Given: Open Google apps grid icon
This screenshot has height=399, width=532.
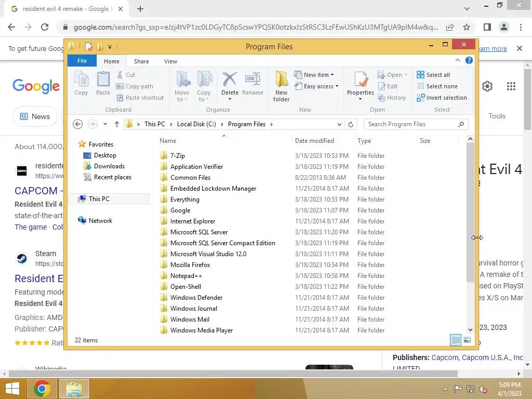Looking at the screenshot, I should [x=511, y=86].
